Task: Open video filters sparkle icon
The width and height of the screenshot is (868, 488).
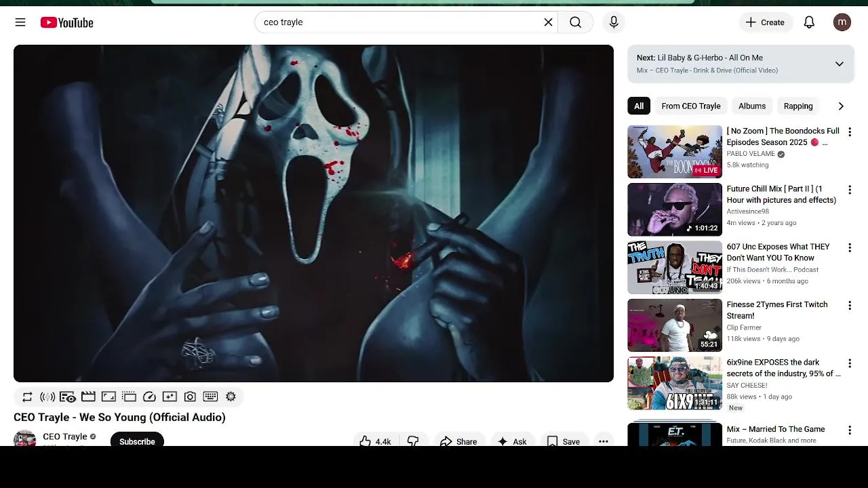Action: point(170,396)
